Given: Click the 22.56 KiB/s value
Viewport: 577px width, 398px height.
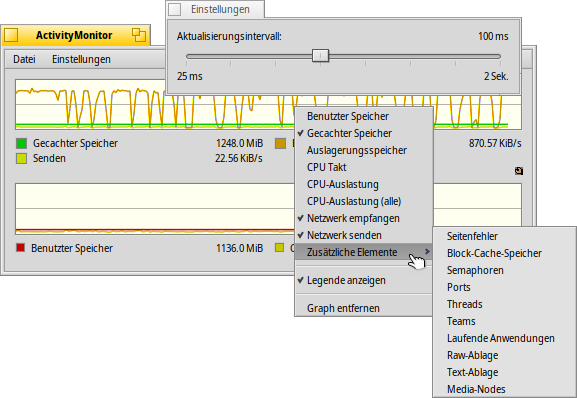Looking at the screenshot, I should (x=239, y=159).
